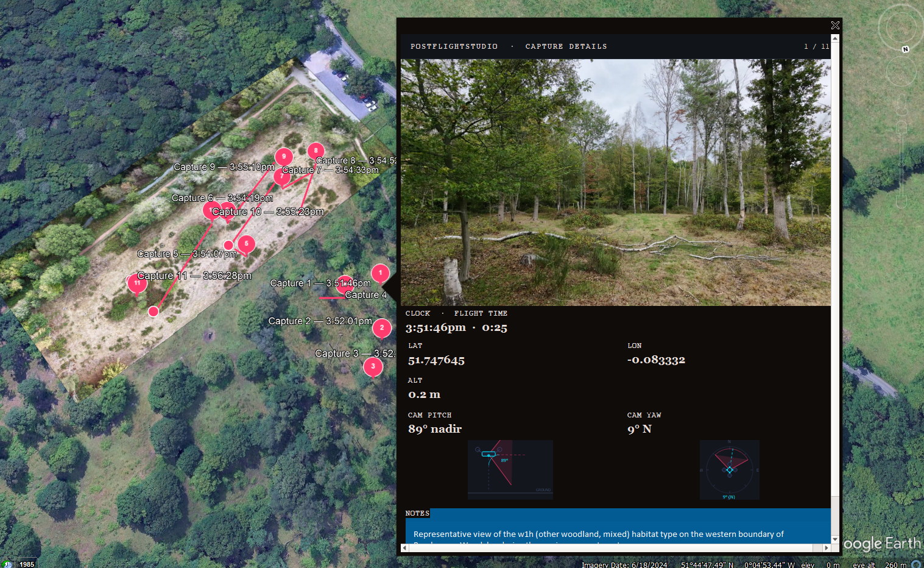Viewport: 924px width, 568px height.
Task: Click the "Capture 10 — 3:55:23pm" label
Action: click(x=268, y=211)
